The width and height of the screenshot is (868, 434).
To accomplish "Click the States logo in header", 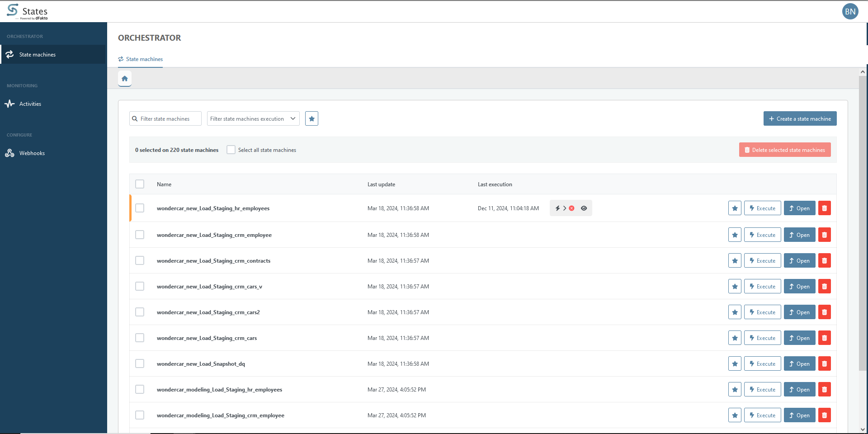I will [x=27, y=12].
